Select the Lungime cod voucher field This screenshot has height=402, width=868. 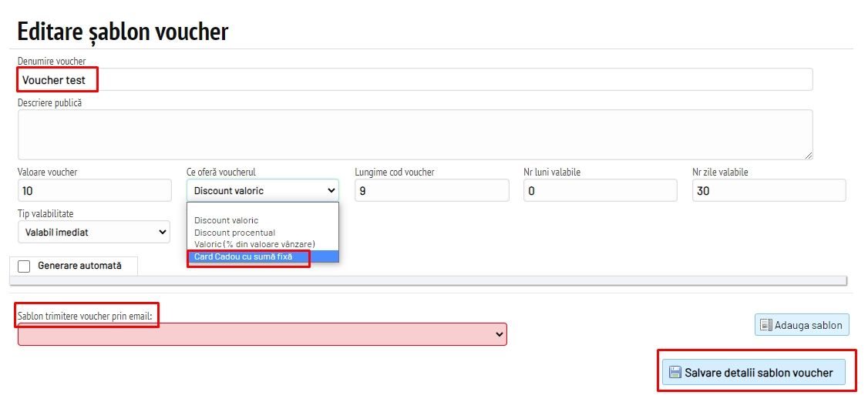pyautogui.click(x=432, y=190)
